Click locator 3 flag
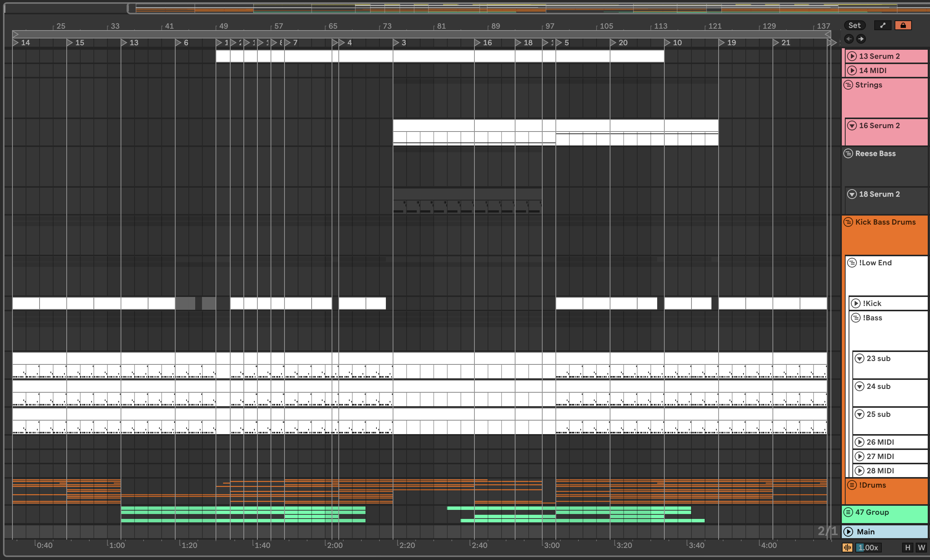 point(396,43)
